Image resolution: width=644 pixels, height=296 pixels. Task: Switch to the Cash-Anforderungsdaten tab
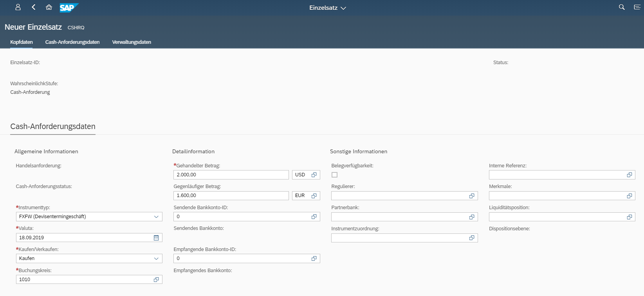(x=72, y=42)
